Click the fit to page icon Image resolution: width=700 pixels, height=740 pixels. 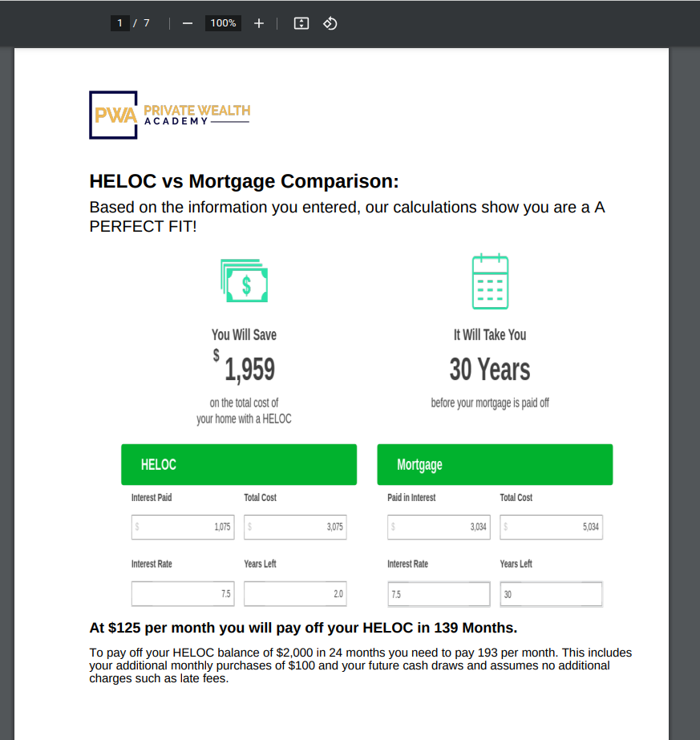coord(301,23)
